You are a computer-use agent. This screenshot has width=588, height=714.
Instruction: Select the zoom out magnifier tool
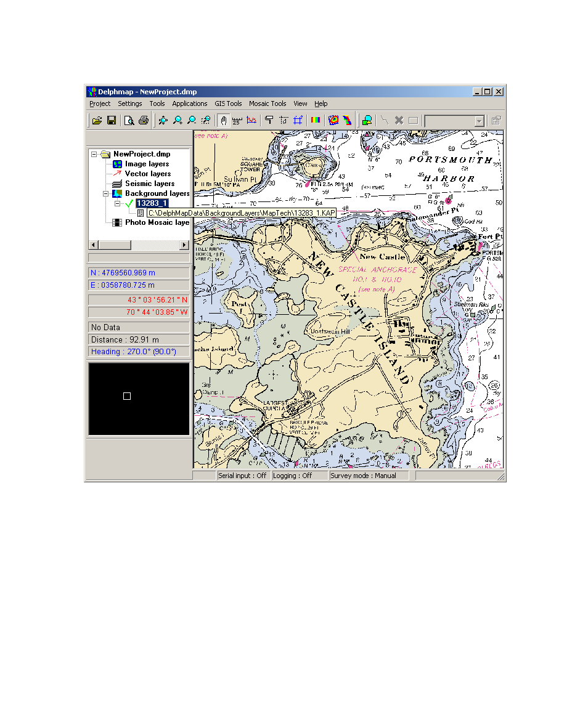(x=192, y=120)
